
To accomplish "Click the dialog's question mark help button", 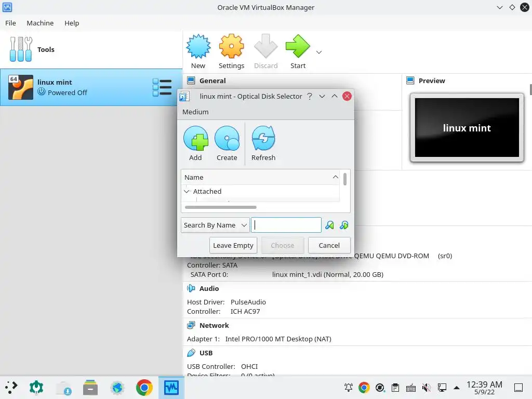I will pyautogui.click(x=310, y=96).
